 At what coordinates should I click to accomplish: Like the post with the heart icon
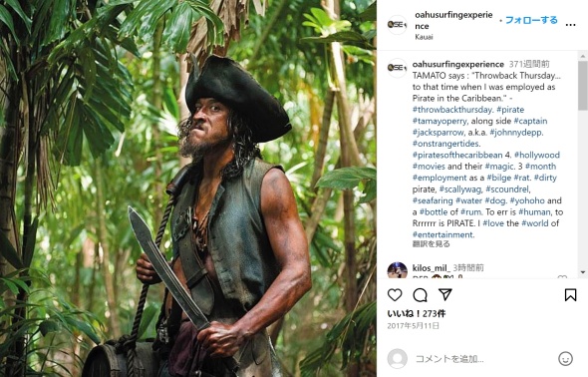[395, 295]
